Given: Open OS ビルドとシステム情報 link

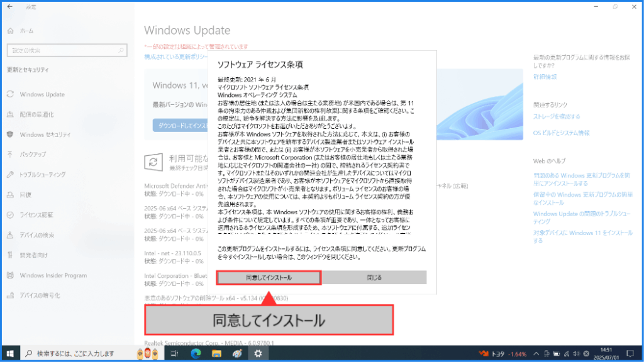Looking at the screenshot, I should click(561, 133).
